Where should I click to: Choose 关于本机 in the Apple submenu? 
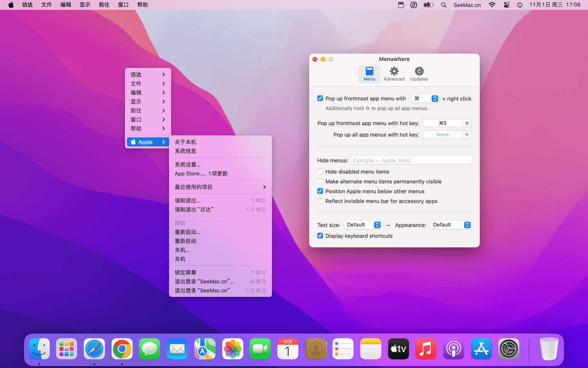point(186,142)
